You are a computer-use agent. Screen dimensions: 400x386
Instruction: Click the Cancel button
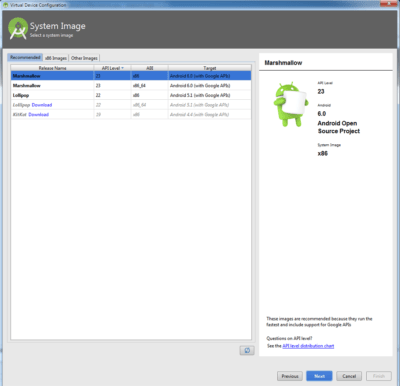point(349,376)
